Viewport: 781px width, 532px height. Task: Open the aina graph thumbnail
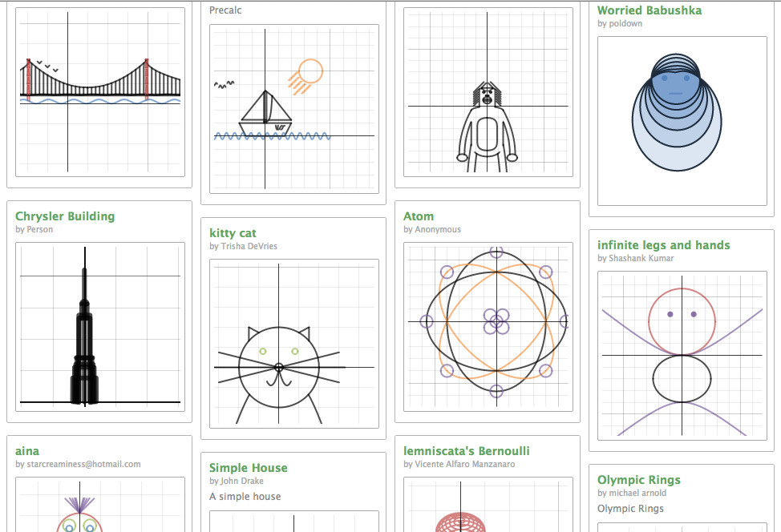100,506
